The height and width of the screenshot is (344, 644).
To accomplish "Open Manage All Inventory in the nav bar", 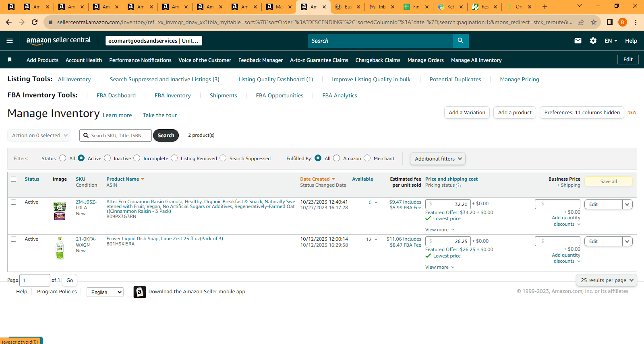I will point(476,60).
